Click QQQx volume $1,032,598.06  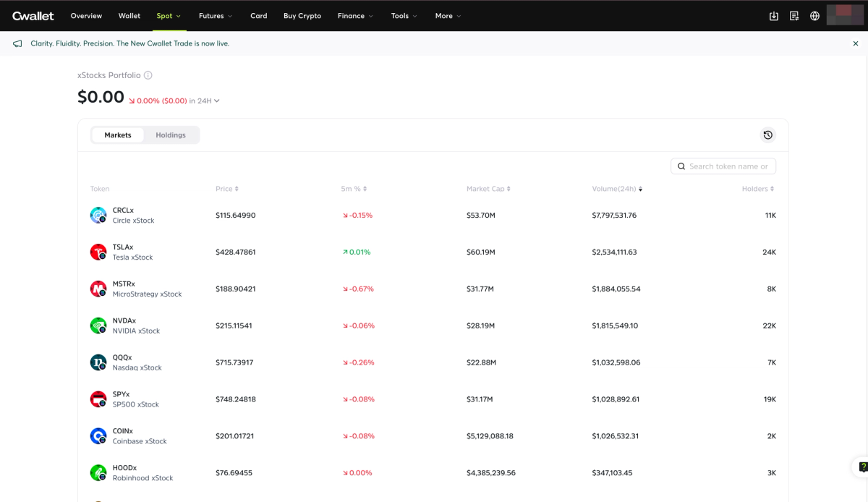(x=616, y=362)
